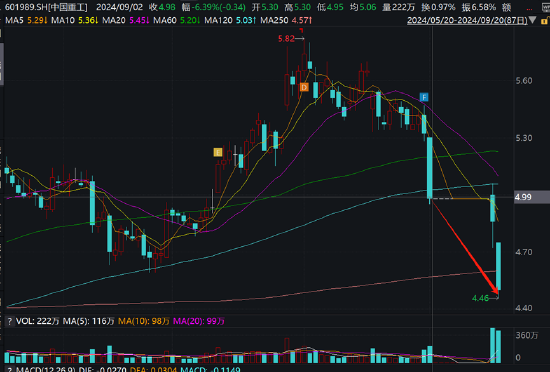Click the monitor icon in top-right corner
Screen dimensions: 550x372
[x=546, y=7]
